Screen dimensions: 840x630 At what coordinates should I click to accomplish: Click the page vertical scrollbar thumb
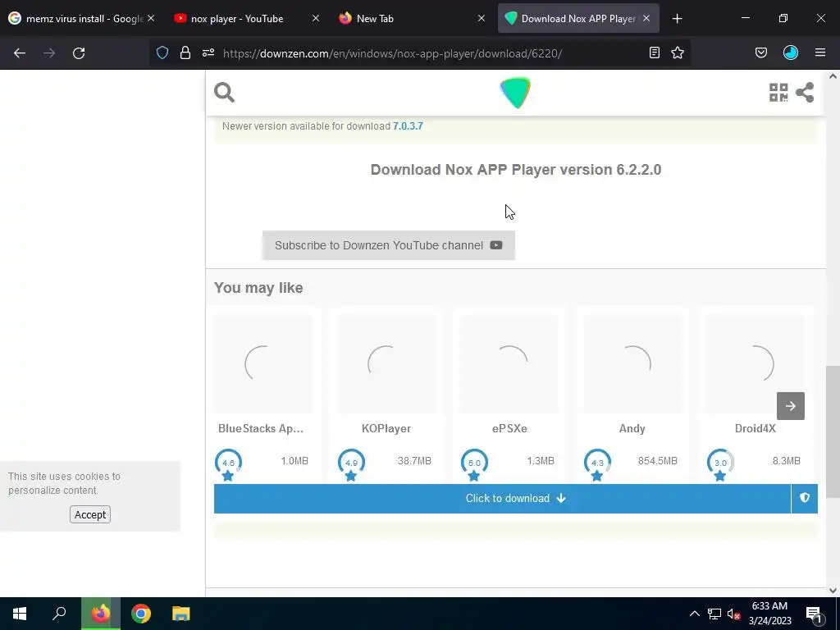pos(833,431)
